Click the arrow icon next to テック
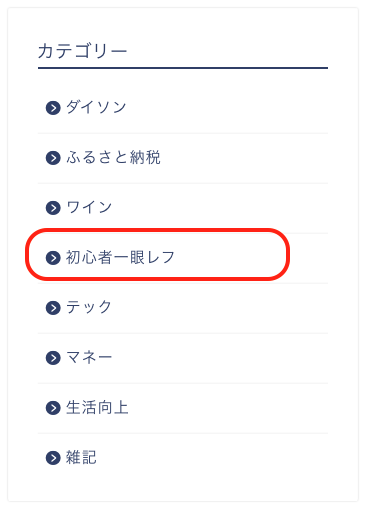 (53, 308)
